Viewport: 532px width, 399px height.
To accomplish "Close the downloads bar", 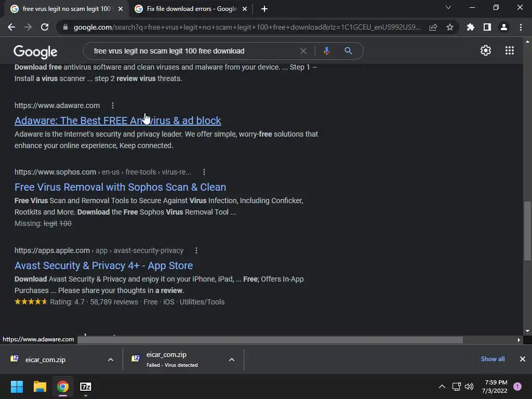I will (x=523, y=359).
